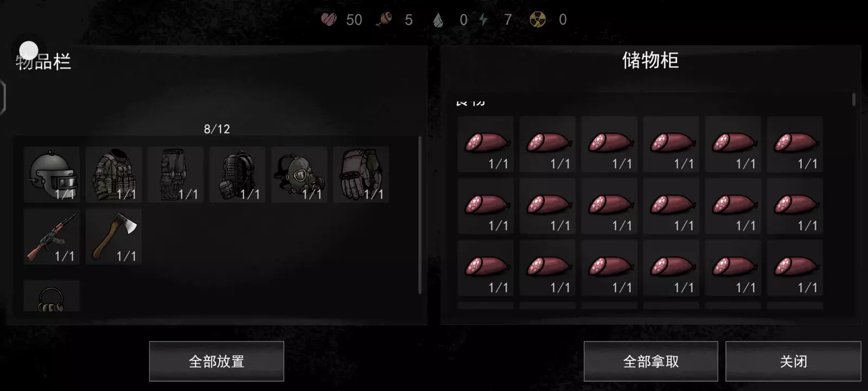Image resolution: width=868 pixels, height=391 pixels.
Task: Select the helmet in inventory
Action: tap(52, 174)
